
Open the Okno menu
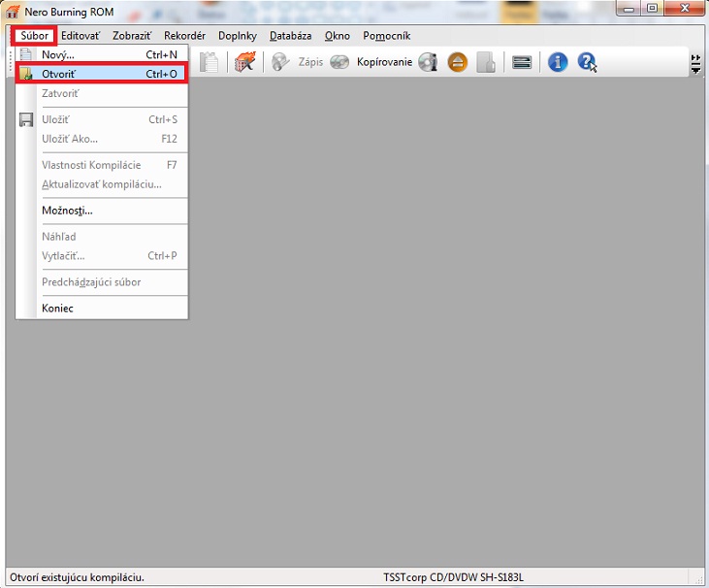[x=337, y=36]
